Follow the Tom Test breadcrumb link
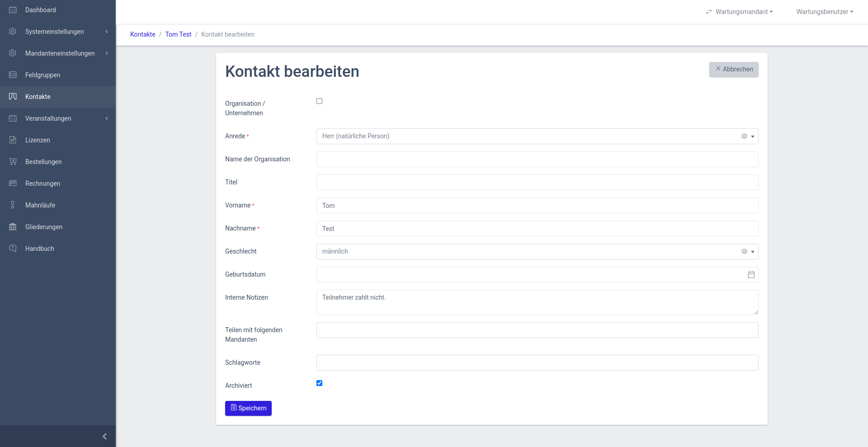The height and width of the screenshot is (447, 868). click(178, 34)
